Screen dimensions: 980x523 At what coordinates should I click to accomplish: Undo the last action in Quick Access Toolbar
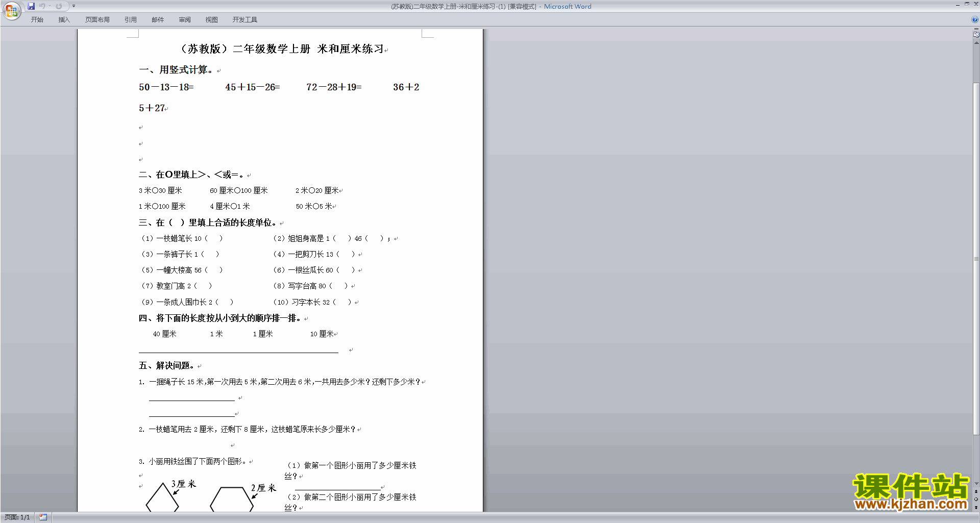pyautogui.click(x=42, y=6)
